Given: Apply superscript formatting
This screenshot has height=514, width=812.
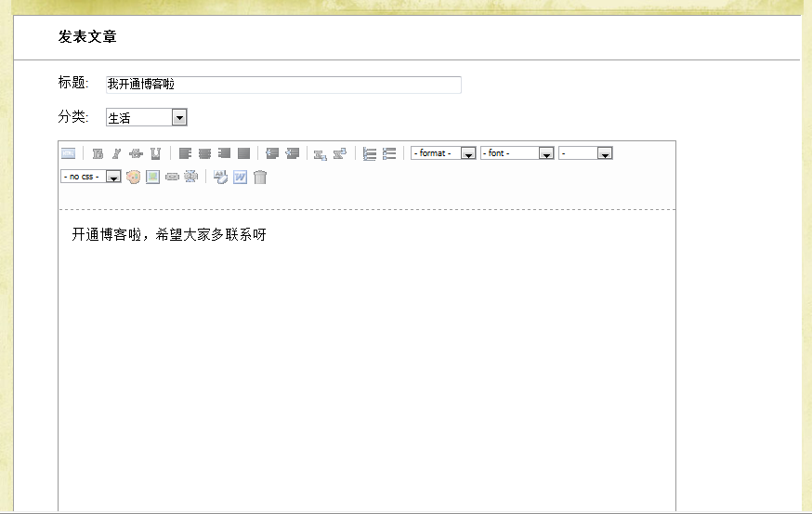Looking at the screenshot, I should (340, 154).
